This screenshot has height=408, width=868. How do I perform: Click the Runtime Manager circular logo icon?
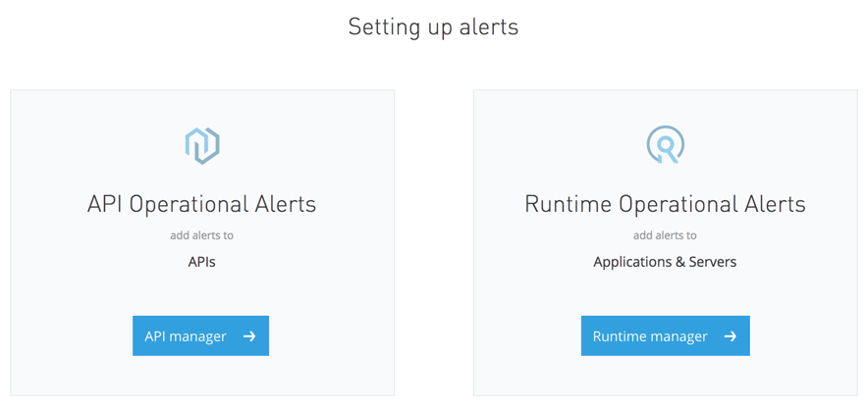pos(666,145)
